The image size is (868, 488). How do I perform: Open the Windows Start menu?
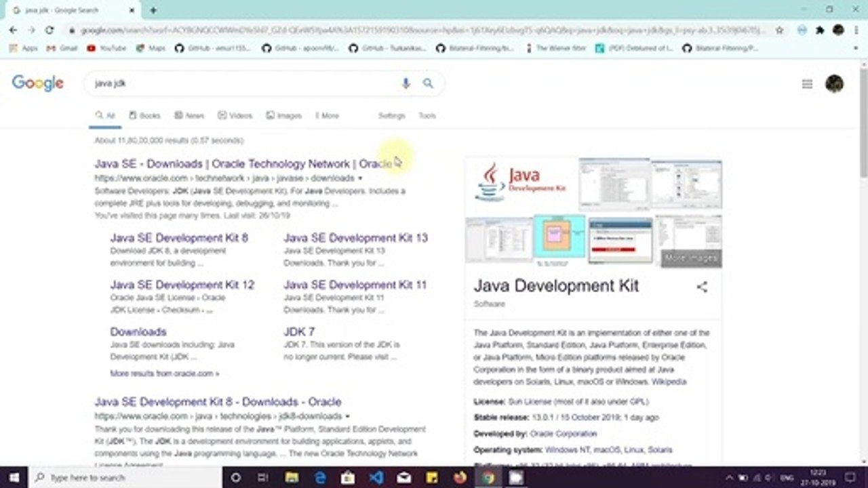point(13,477)
